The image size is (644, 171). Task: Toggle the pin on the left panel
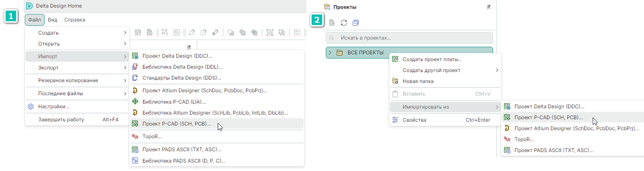click(189, 47)
